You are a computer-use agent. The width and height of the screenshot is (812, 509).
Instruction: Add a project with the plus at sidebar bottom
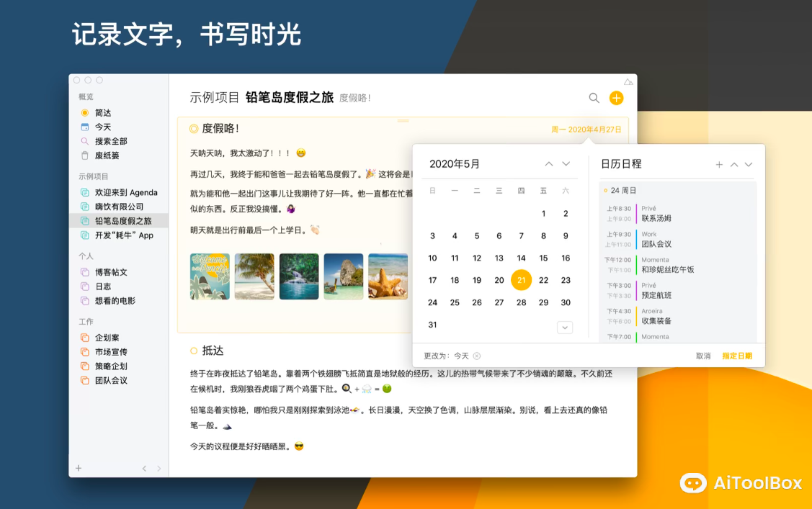(78, 468)
